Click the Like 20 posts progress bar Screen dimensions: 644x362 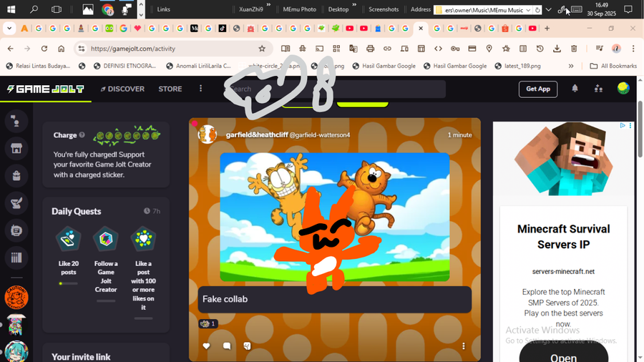pyautogui.click(x=68, y=283)
